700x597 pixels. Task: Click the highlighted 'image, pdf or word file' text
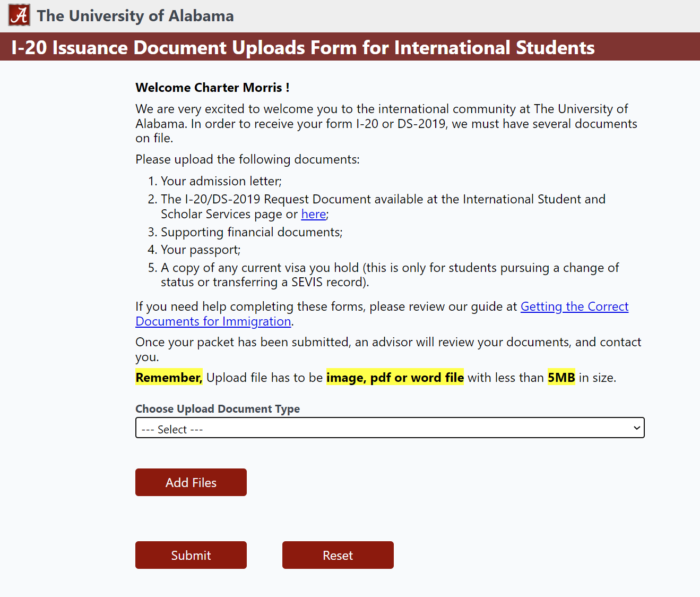tap(395, 377)
